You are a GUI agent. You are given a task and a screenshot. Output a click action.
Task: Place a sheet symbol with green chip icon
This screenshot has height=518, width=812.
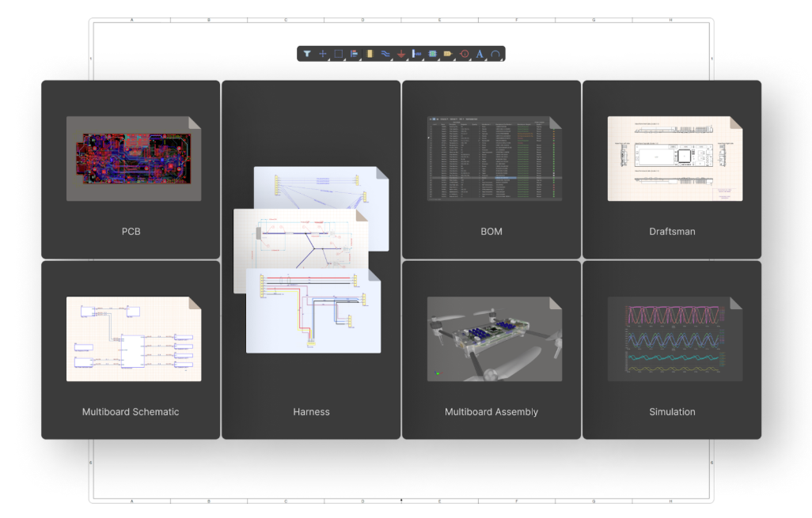(x=432, y=54)
